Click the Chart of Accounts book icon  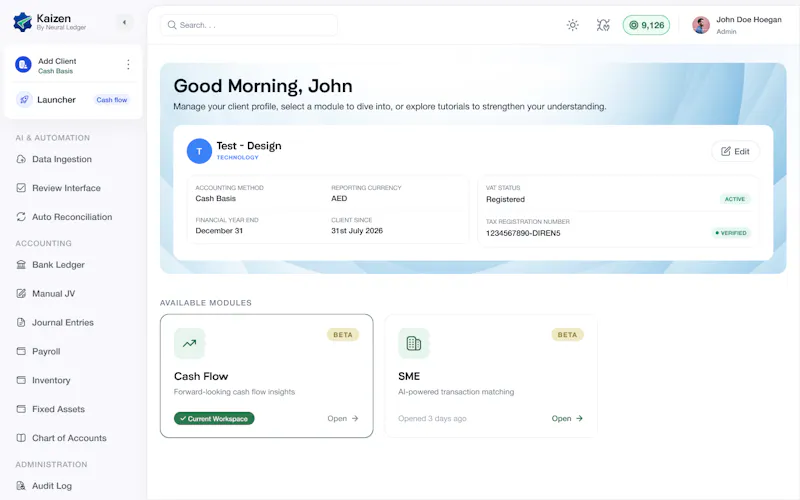tap(21, 438)
